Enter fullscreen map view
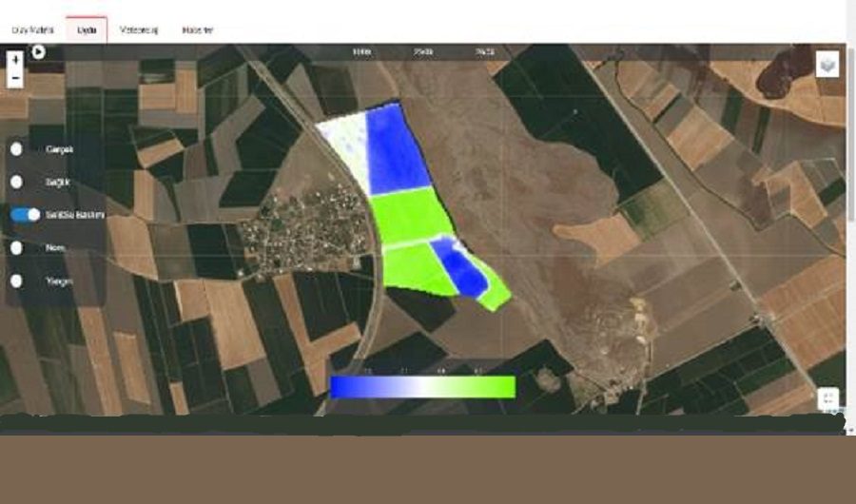This screenshot has height=504, width=856. tap(827, 399)
